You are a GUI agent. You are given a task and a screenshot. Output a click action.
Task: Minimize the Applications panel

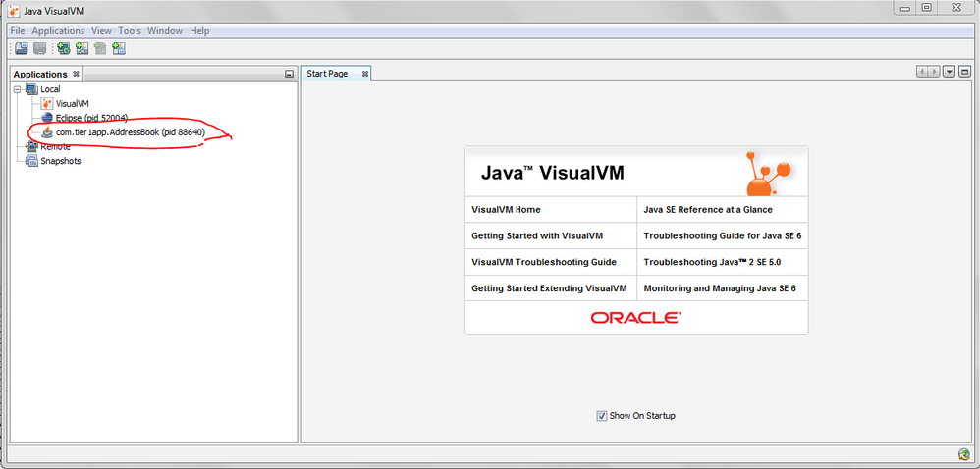point(289,74)
